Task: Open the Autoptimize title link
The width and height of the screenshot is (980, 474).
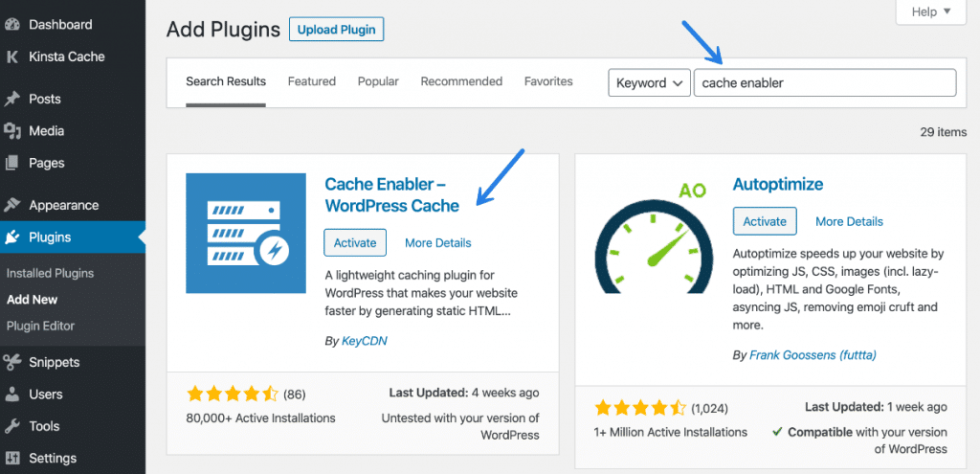Action: (777, 184)
